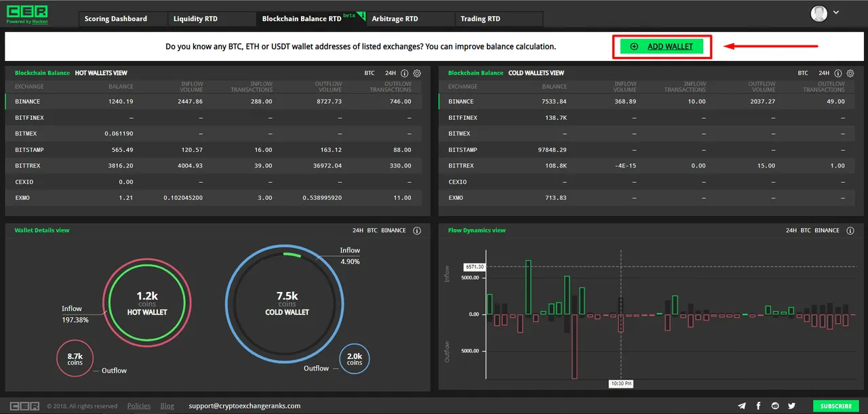Viewport: 868px width, 414px height.
Task: Select BITFINEX row in Hot Wallets table
Action: 213,118
